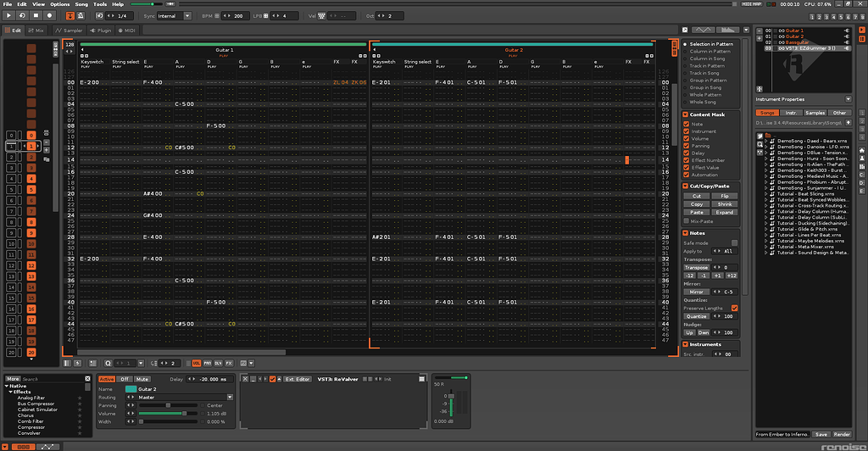Toggle block loop icon next to 1/4
The height and width of the screenshot is (451, 868).
pos(100,16)
